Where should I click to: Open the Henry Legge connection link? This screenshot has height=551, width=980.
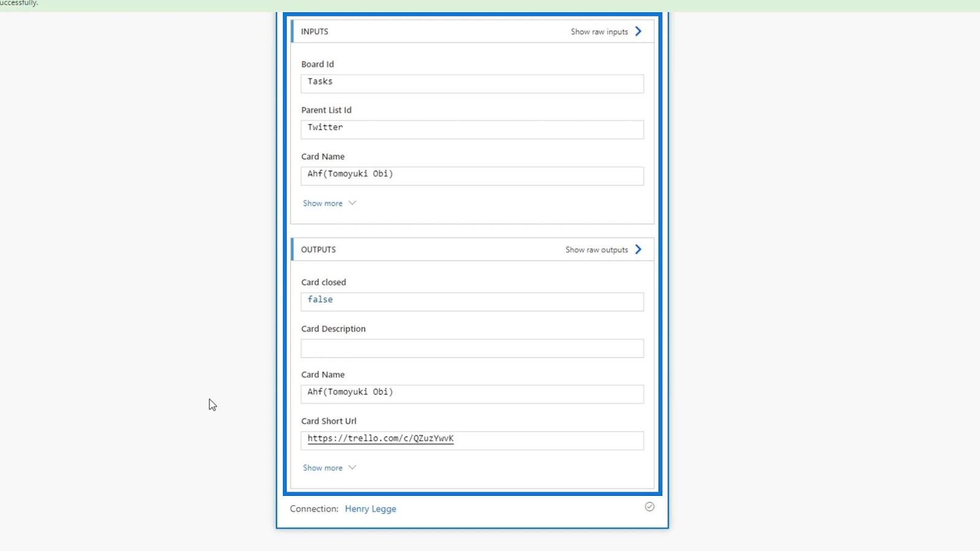tap(371, 509)
